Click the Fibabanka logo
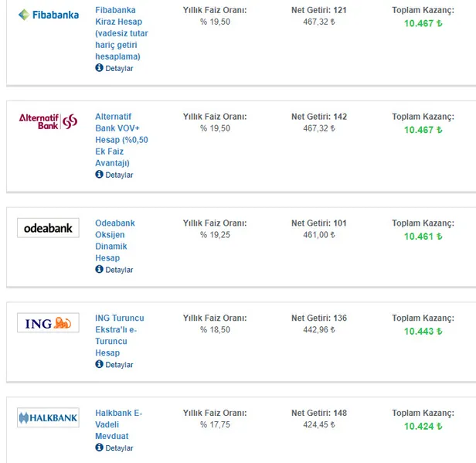Image resolution: width=476 pixels, height=463 pixels. [x=48, y=14]
